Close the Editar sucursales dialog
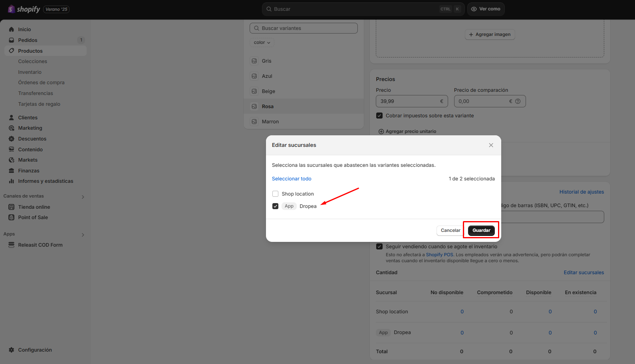635x364 pixels. click(x=491, y=145)
